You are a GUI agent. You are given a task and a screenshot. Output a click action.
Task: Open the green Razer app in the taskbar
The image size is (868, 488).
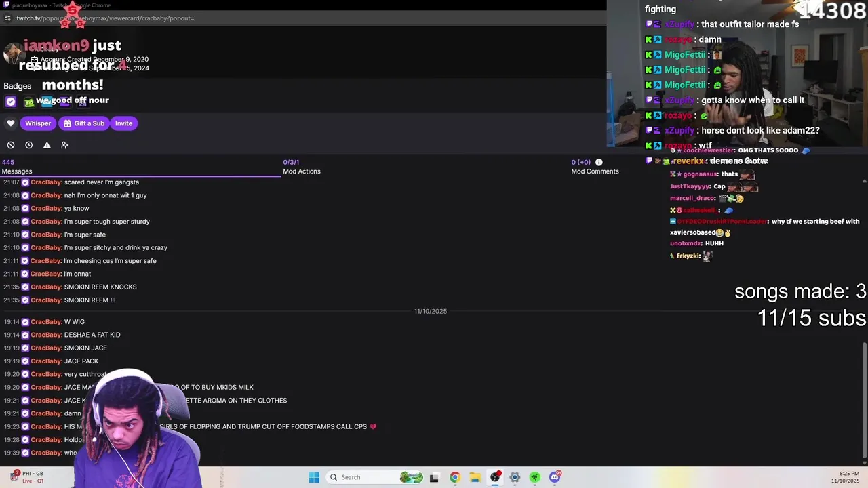click(534, 477)
